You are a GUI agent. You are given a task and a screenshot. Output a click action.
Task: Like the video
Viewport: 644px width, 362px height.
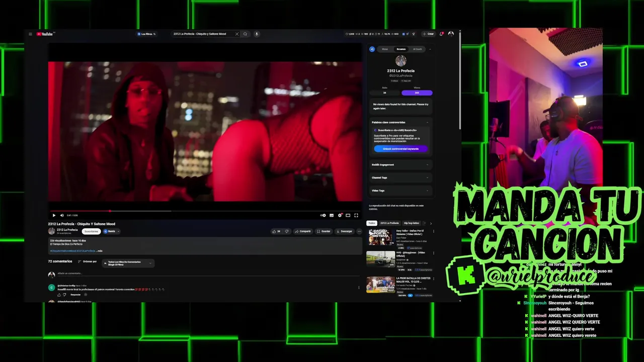[x=276, y=231]
